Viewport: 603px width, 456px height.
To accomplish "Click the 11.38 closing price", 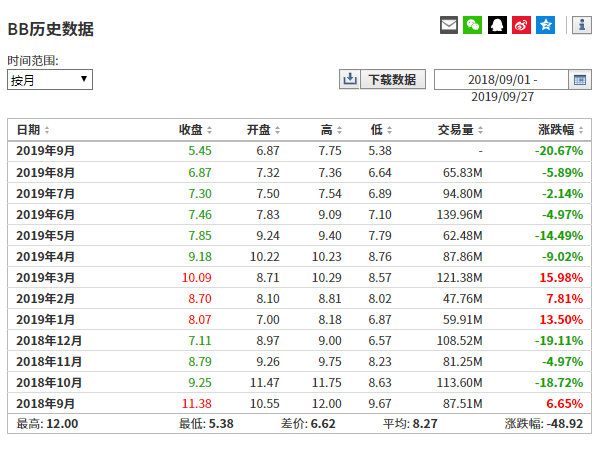I will pyautogui.click(x=197, y=404).
